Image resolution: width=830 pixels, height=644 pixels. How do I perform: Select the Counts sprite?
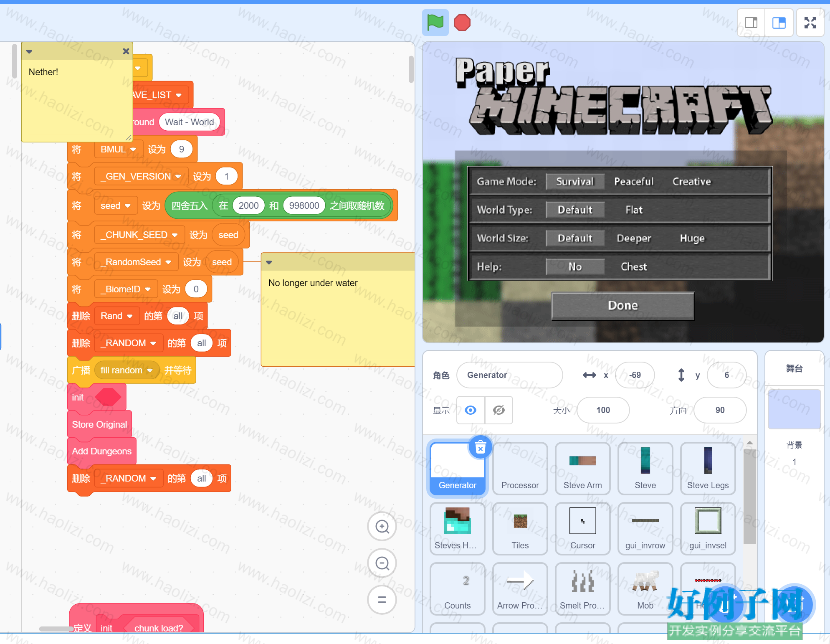(x=457, y=589)
